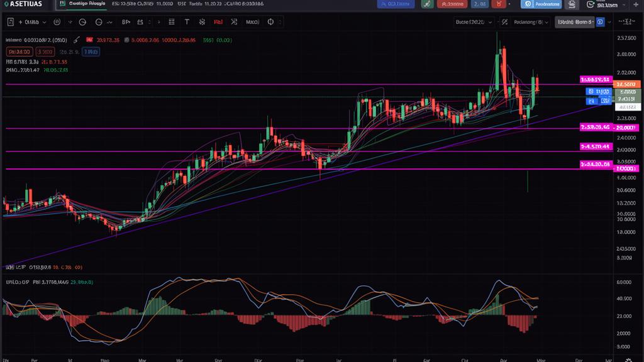Click the square layout icon in the chart toolbar
The image size is (644, 362).
10,22
